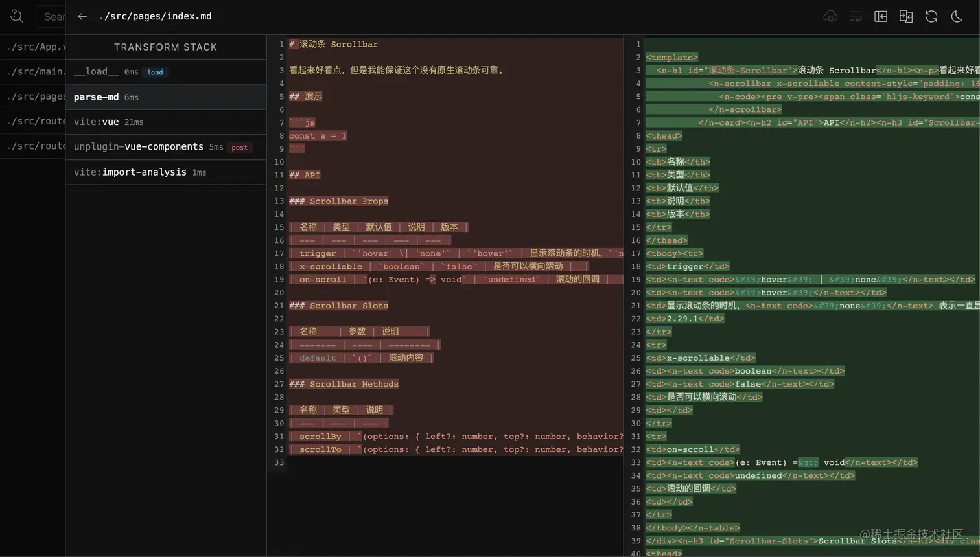Click '<td>2.29.1</td>' in right pane
The image size is (980, 557).
(685, 319)
